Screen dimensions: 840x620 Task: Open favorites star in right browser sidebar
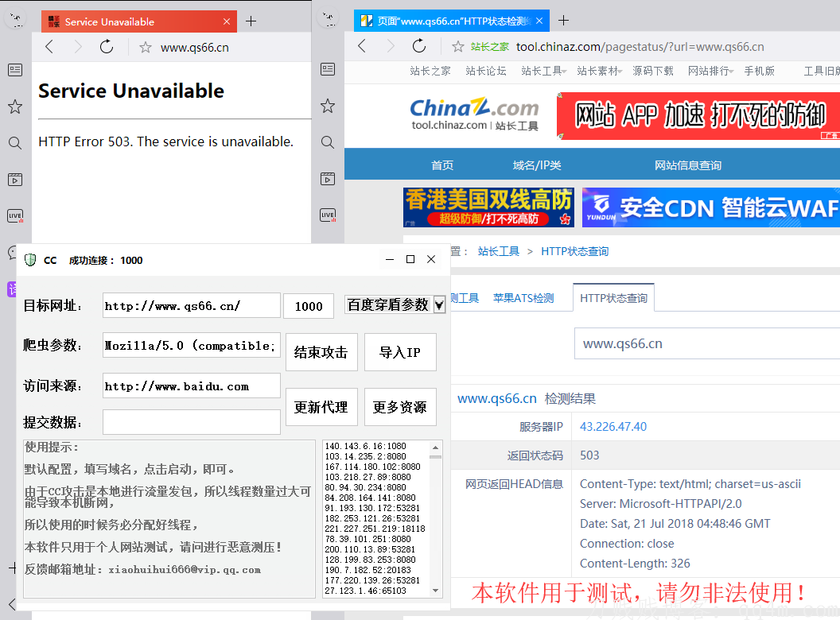(327, 106)
